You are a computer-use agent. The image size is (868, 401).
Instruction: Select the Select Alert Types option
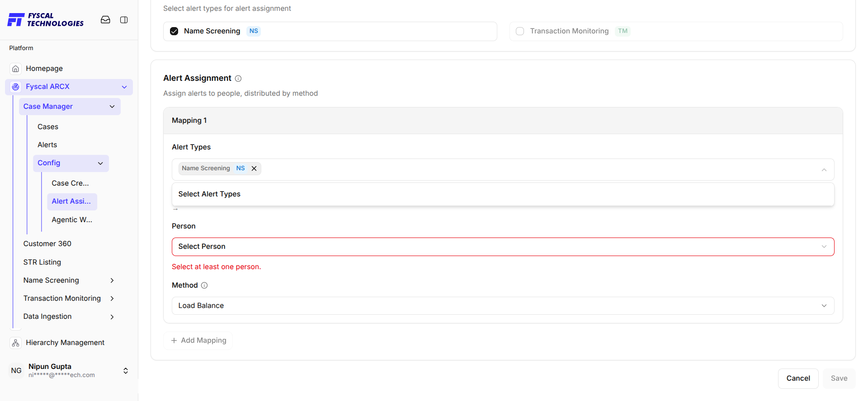[503, 194]
